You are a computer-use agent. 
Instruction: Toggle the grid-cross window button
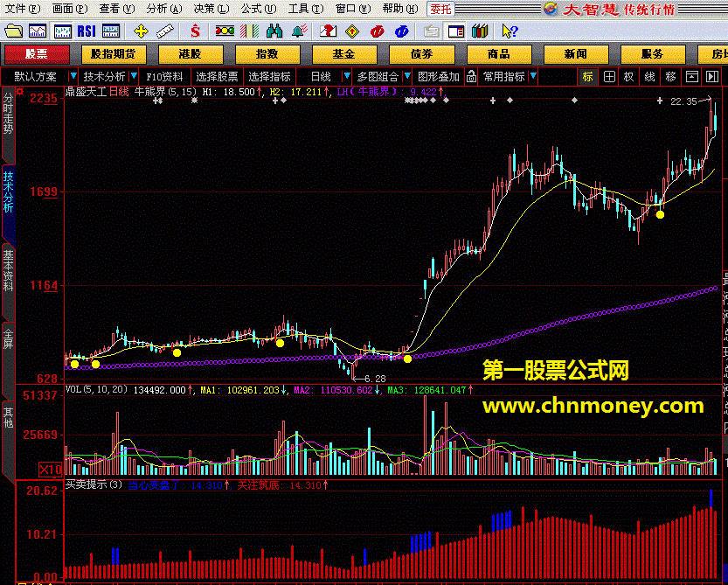(x=609, y=76)
